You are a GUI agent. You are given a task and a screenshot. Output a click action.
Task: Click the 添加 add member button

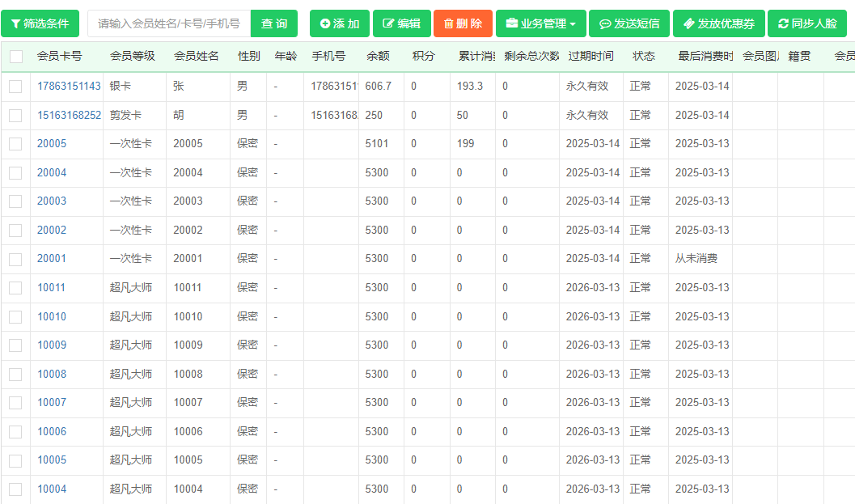[x=340, y=23]
